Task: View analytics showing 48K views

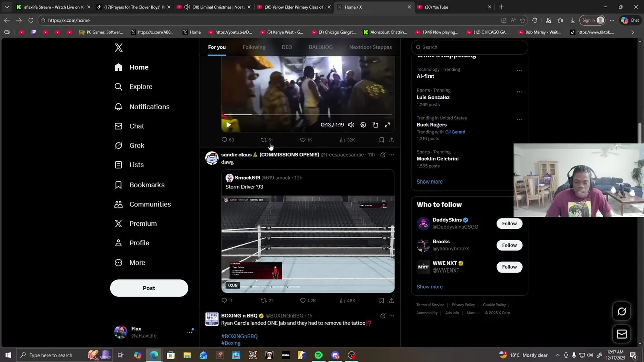Action: [347, 301]
